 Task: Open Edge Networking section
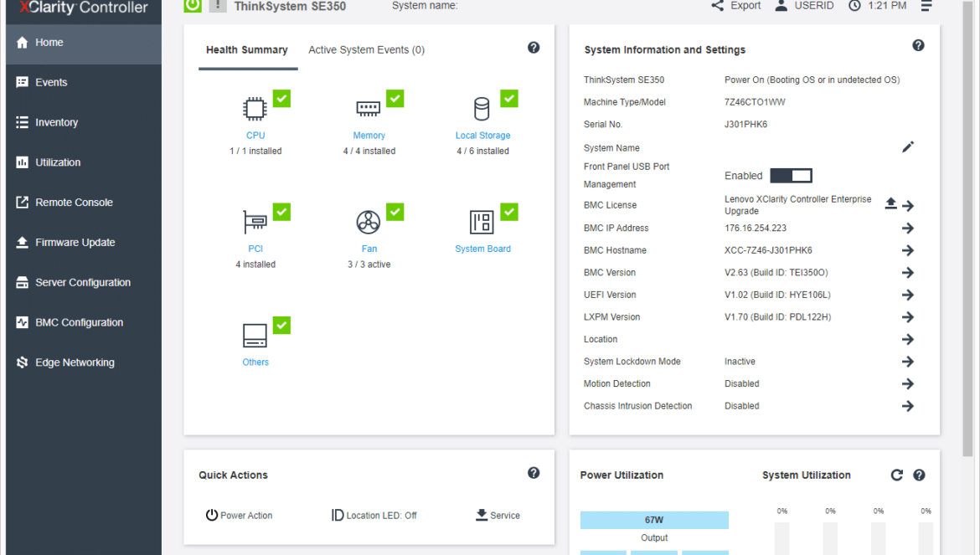click(84, 362)
